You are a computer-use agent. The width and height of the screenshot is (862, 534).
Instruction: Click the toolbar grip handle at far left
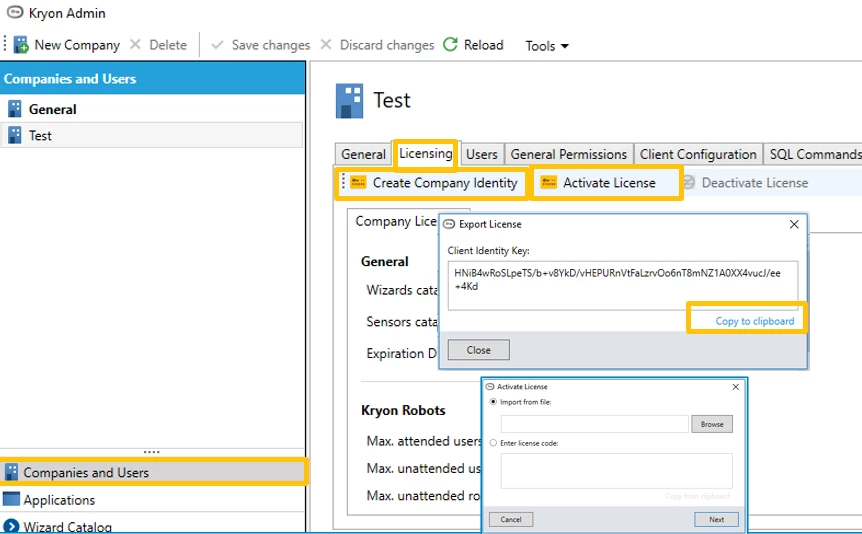(x=4, y=44)
